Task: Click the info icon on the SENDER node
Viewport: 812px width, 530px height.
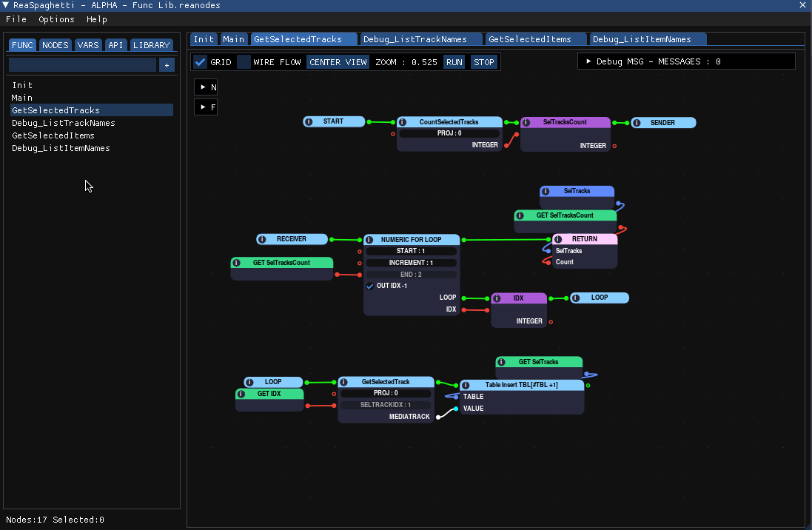Action: (x=637, y=123)
